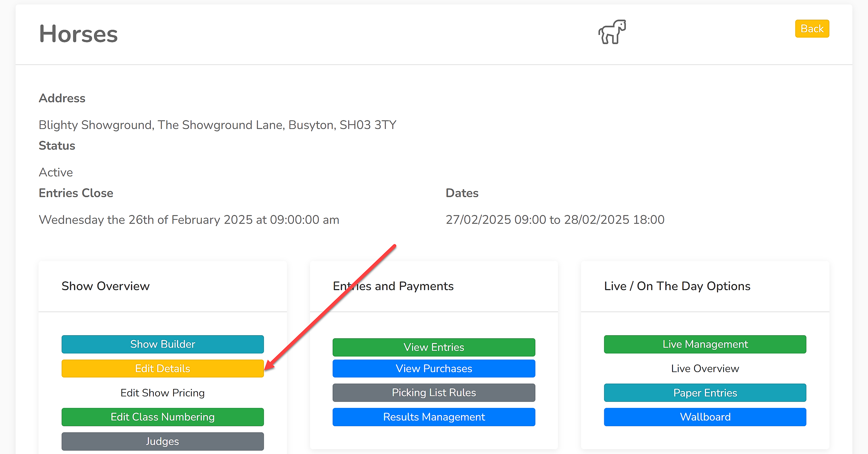Click the Edit Details button

[x=163, y=368]
